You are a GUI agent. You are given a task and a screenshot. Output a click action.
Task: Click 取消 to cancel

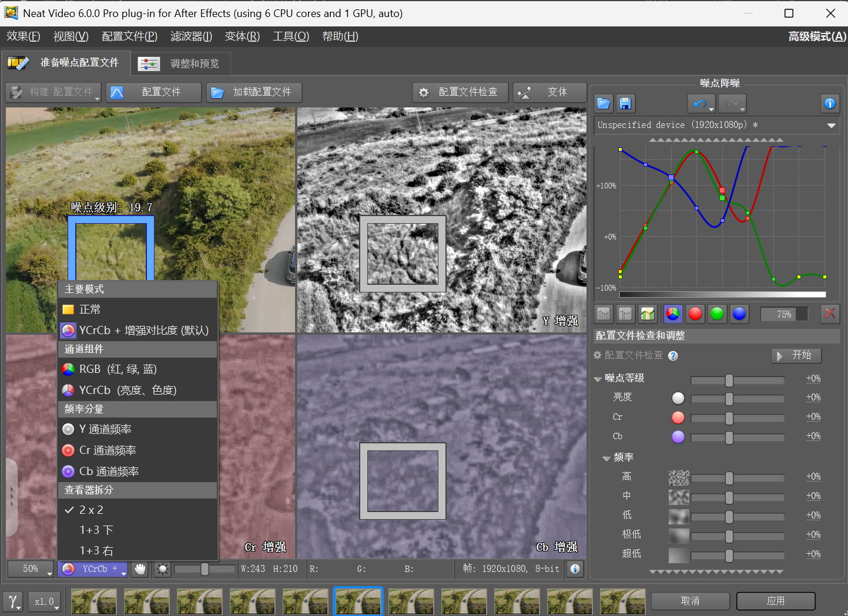tap(691, 601)
